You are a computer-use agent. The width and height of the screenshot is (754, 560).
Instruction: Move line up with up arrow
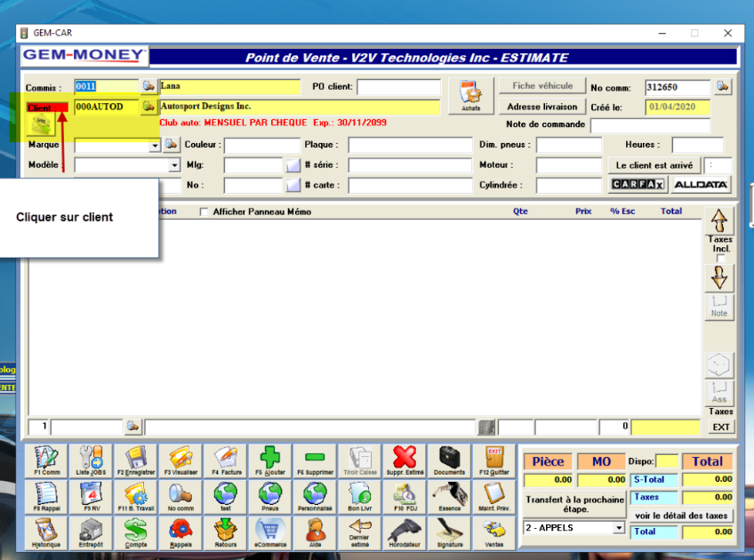click(719, 220)
